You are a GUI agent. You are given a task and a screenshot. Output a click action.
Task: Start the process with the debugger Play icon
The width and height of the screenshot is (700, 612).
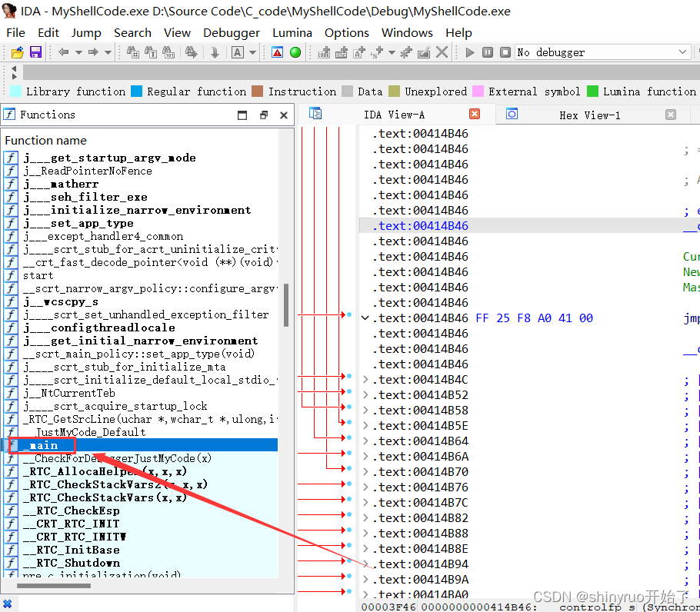pyautogui.click(x=470, y=52)
